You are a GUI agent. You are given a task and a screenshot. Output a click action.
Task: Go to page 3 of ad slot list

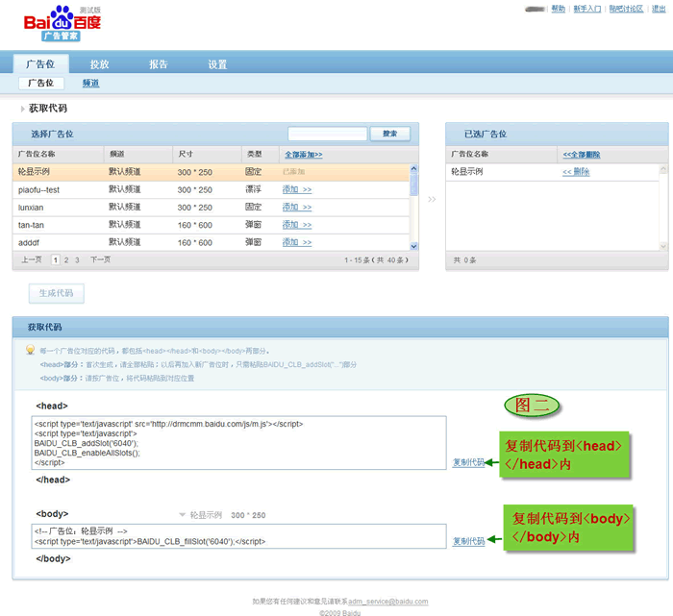point(77,260)
